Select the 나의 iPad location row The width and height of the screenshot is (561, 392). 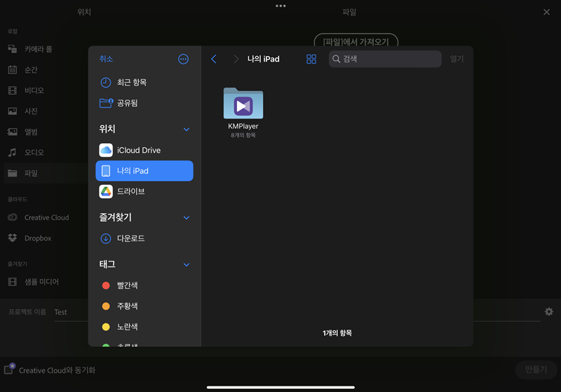click(x=144, y=171)
